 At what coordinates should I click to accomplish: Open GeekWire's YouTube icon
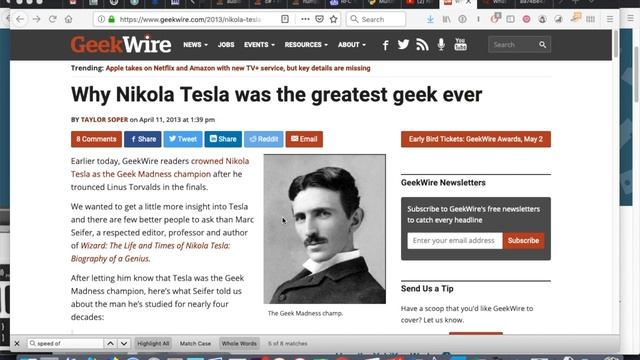click(460, 44)
